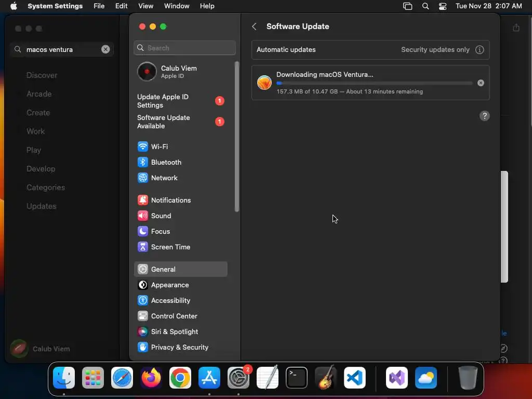
Task: Select Arcade in App Store sidebar
Action: [39, 94]
